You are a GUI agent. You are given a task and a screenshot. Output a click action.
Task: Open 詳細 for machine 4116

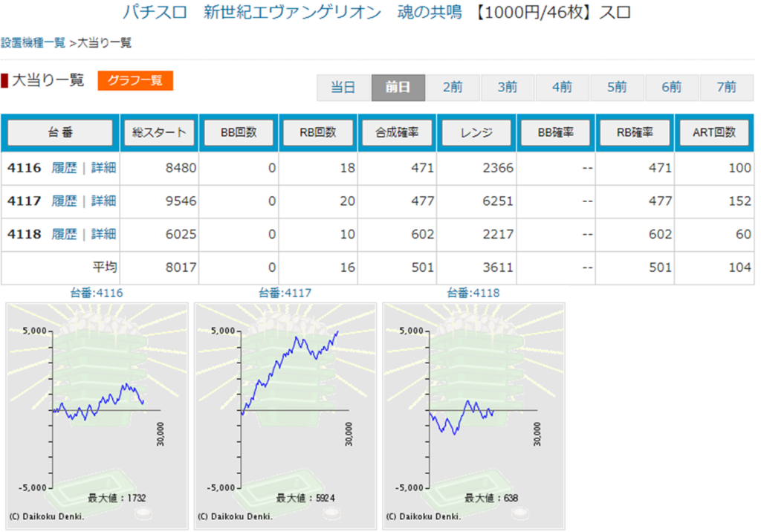coord(103,168)
